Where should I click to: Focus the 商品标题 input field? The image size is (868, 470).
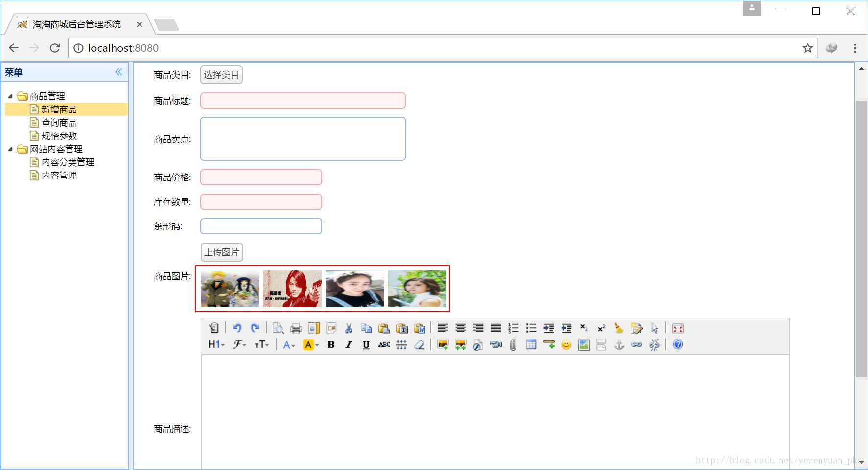pos(303,101)
